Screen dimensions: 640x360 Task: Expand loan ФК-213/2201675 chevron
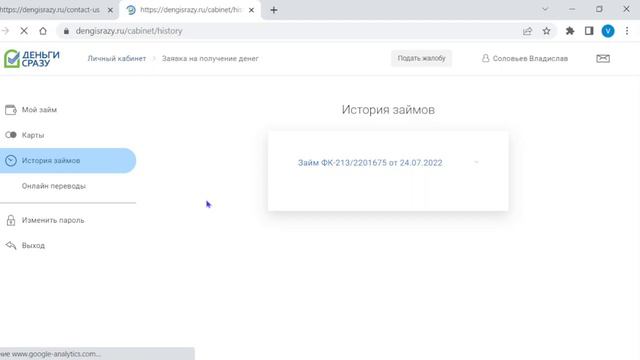pos(476,162)
